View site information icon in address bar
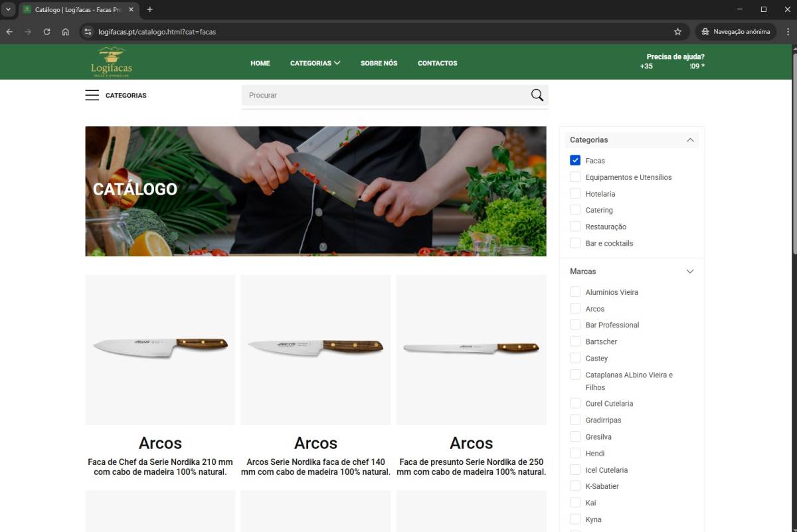Viewport: 797px width, 532px height. [x=88, y=31]
